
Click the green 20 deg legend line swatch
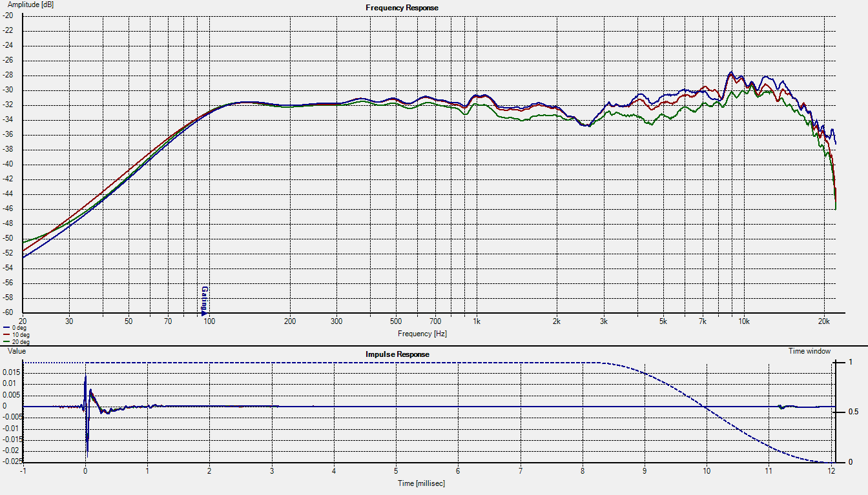[6, 342]
